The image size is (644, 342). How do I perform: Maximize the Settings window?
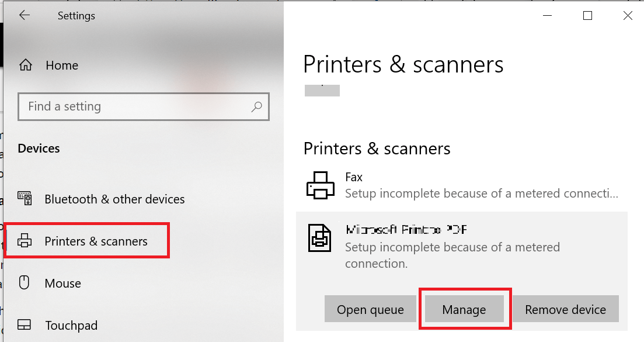pyautogui.click(x=587, y=16)
